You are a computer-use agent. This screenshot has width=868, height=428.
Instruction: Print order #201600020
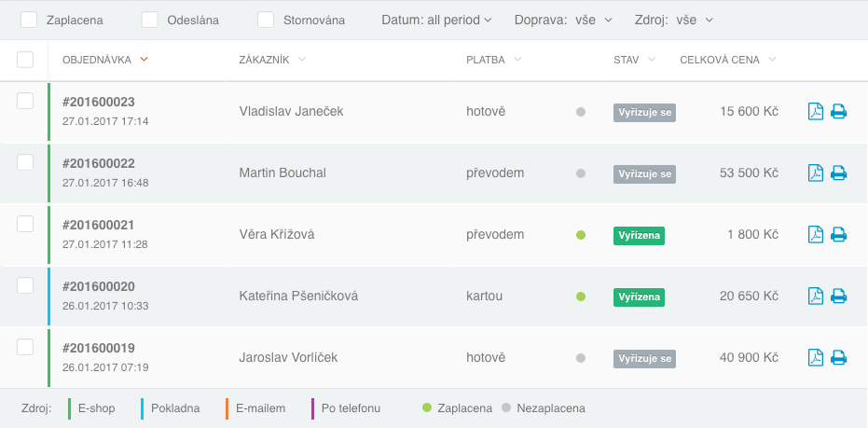838,297
